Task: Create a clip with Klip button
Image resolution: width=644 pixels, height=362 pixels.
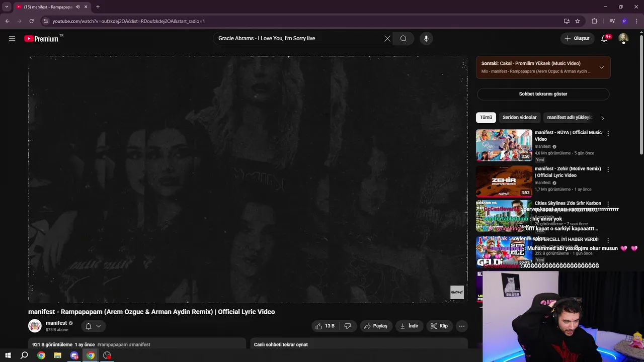Action: (x=439, y=326)
